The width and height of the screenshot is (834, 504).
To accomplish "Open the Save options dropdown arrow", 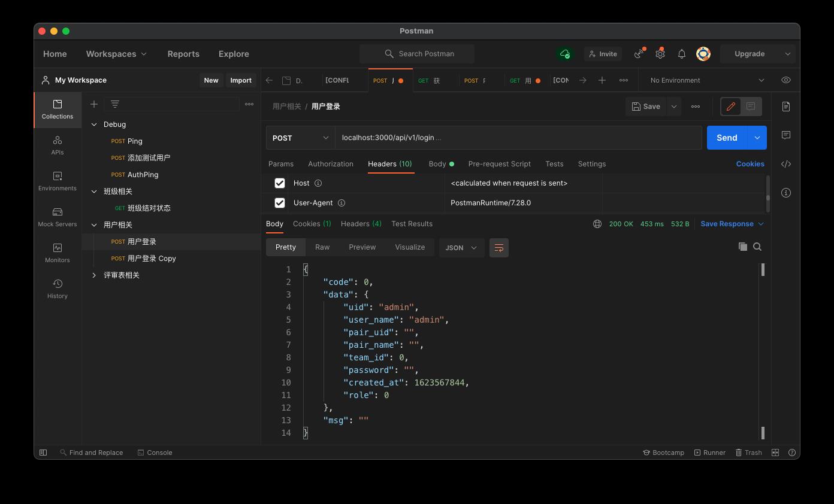I will [674, 107].
